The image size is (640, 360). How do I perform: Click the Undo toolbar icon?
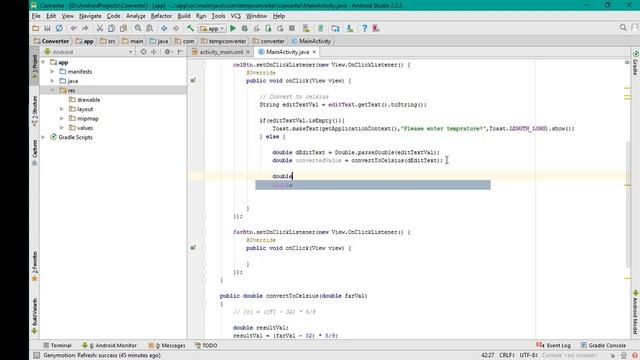(x=73, y=28)
